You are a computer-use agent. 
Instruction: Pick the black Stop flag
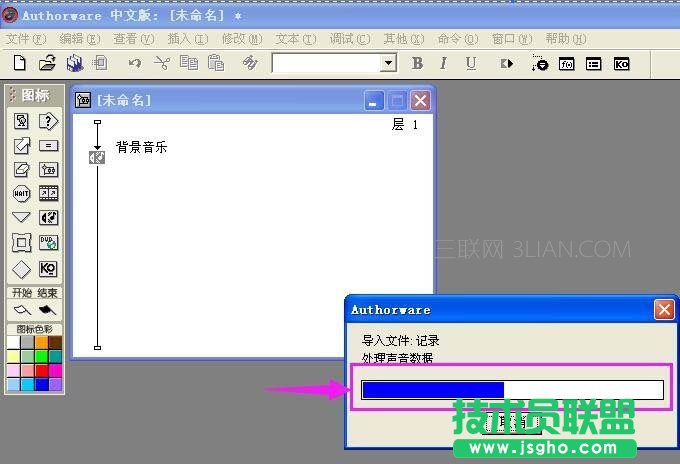click(47, 310)
